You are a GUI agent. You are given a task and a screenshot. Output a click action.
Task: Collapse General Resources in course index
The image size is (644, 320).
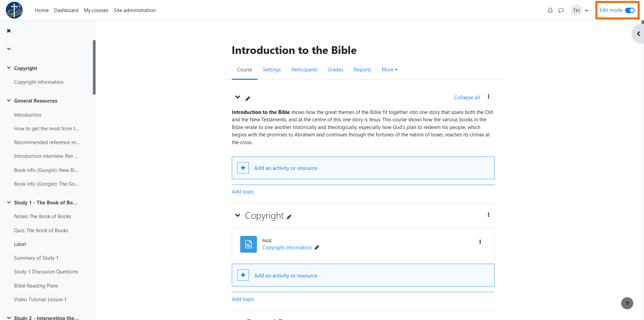tap(9, 101)
